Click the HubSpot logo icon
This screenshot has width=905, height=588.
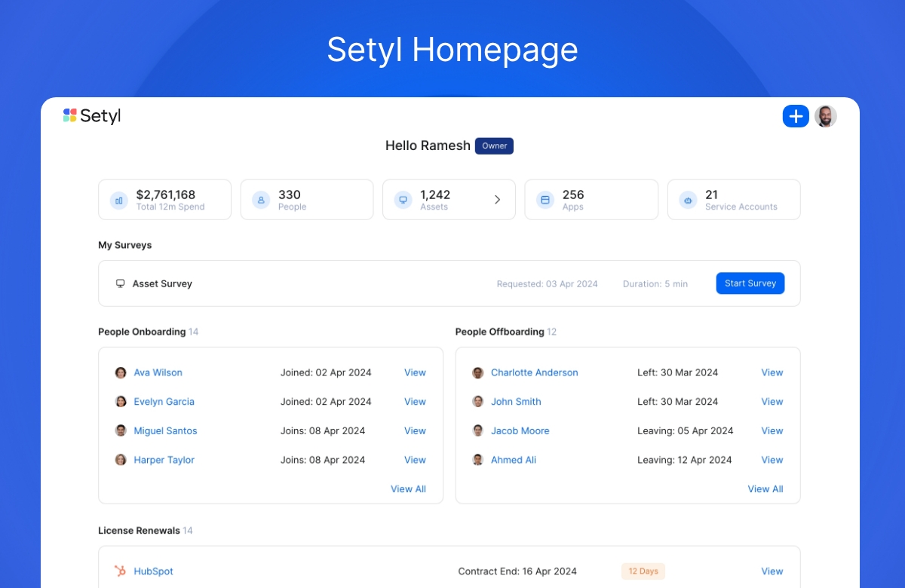pos(120,571)
